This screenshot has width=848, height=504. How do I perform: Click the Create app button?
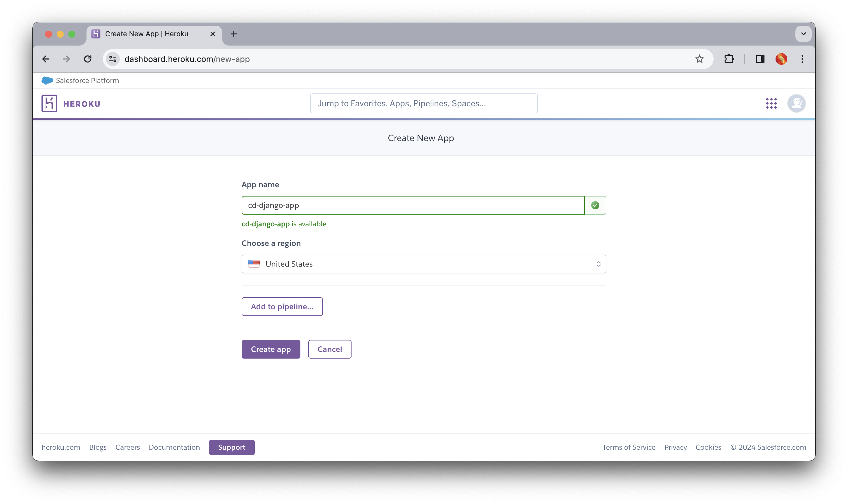(271, 349)
